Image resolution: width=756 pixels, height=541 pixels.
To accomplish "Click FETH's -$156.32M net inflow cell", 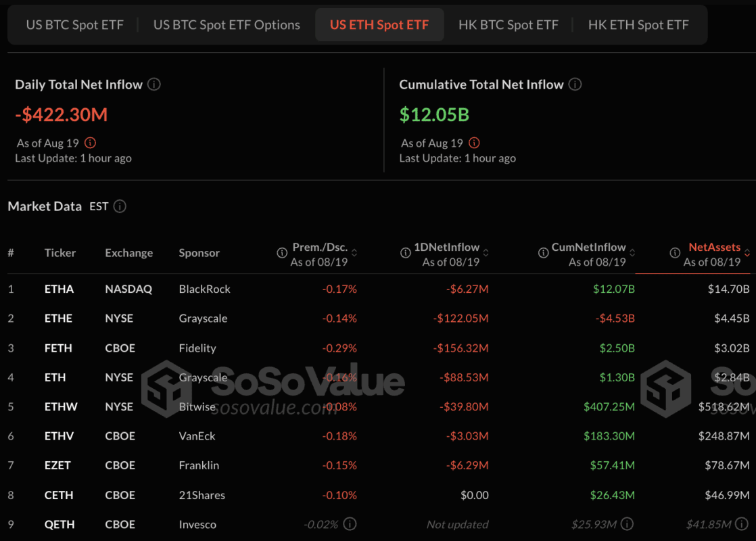I will point(461,348).
